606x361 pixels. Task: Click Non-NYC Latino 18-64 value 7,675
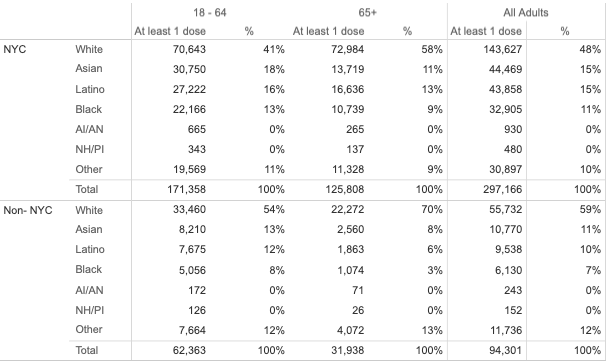click(192, 249)
